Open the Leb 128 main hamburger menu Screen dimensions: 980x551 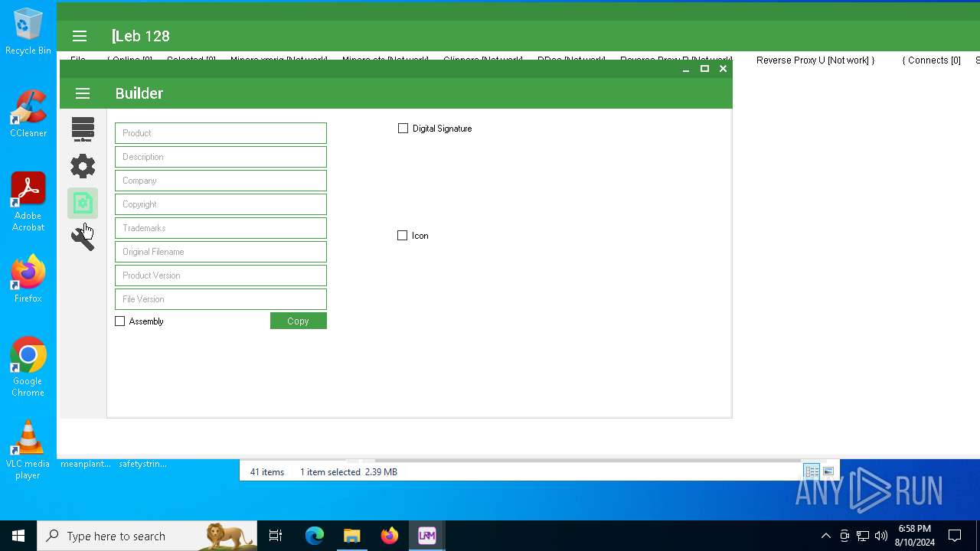point(80,36)
